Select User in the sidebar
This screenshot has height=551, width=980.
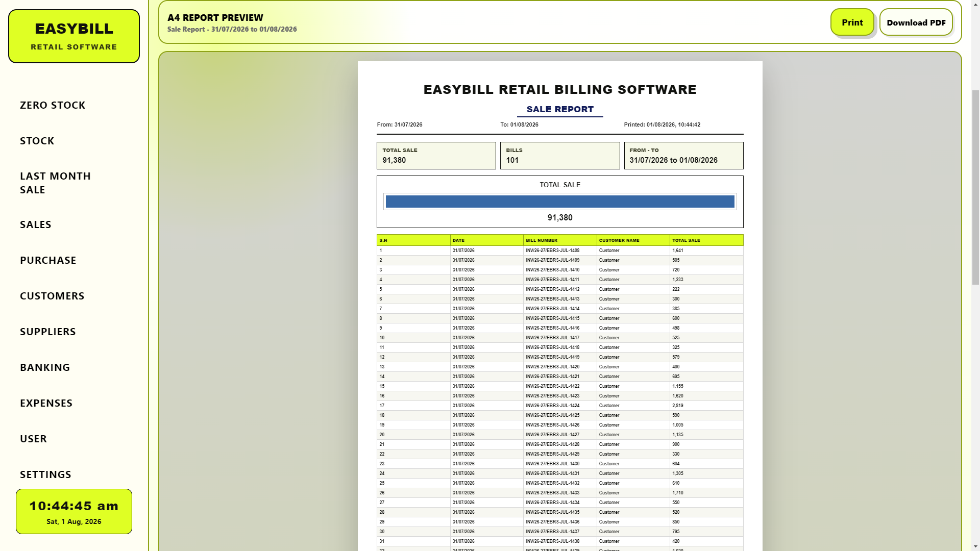click(33, 439)
